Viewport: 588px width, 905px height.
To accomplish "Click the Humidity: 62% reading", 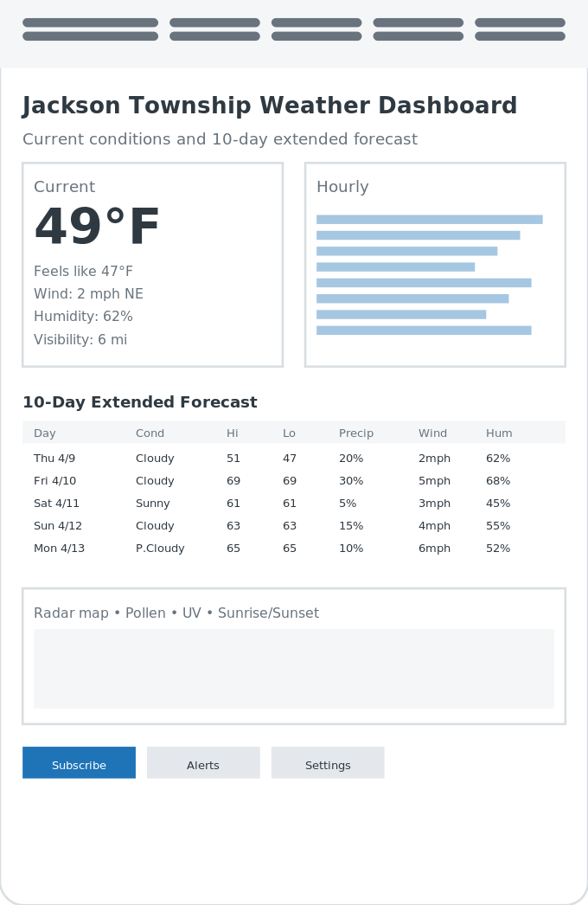I will tap(83, 317).
